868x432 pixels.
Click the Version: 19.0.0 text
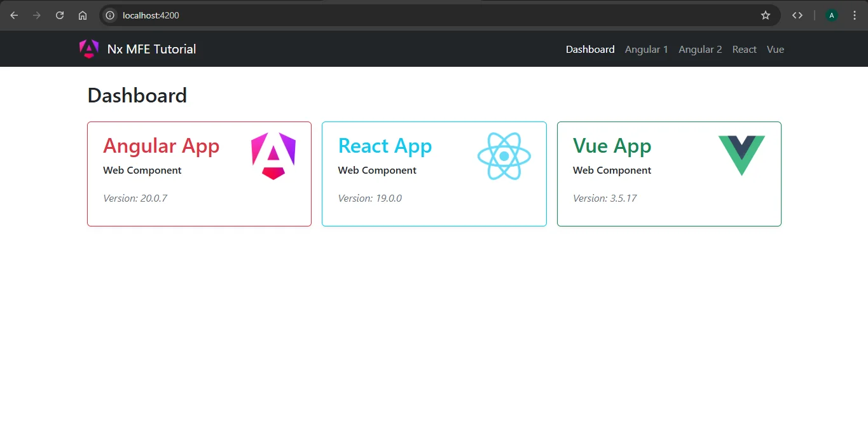370,198
